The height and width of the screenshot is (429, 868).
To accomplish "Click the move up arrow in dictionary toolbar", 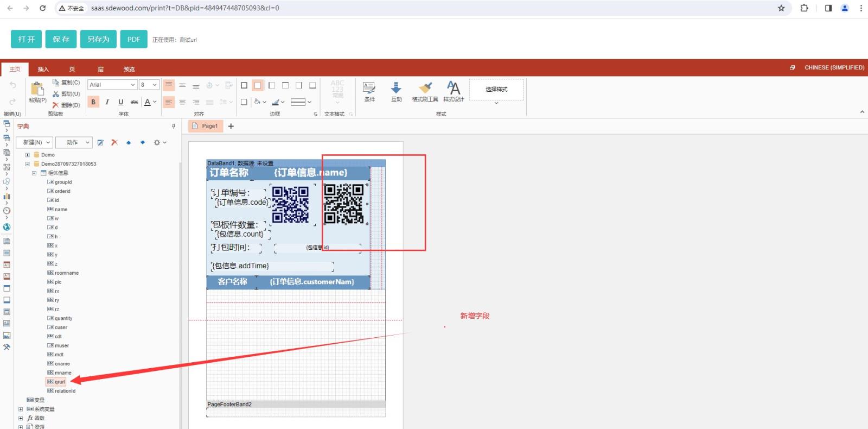I will (x=129, y=142).
